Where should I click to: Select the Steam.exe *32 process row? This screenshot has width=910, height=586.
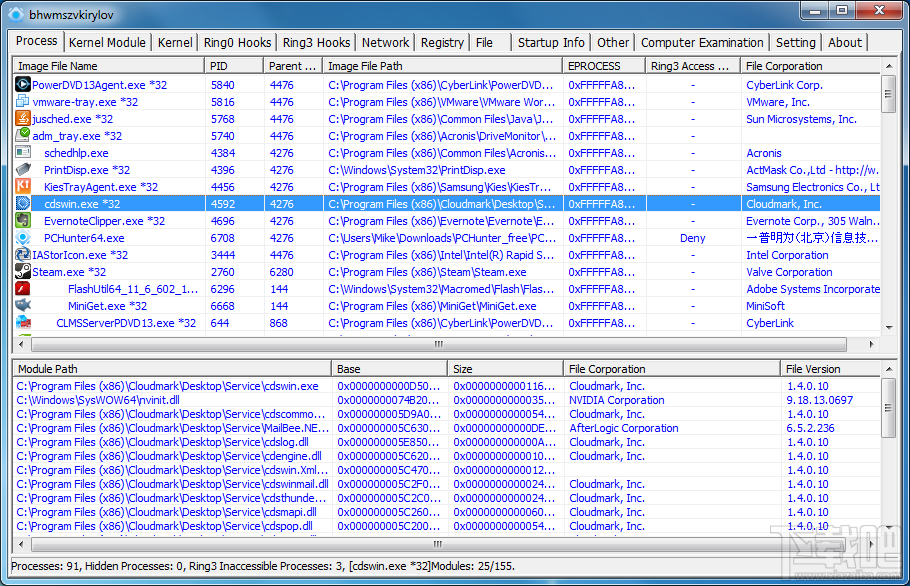point(447,272)
